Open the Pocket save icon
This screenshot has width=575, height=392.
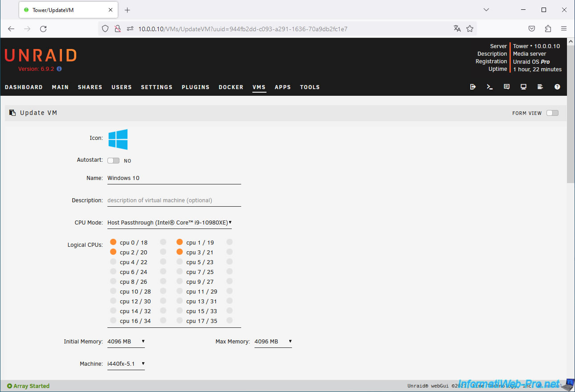pyautogui.click(x=532, y=29)
